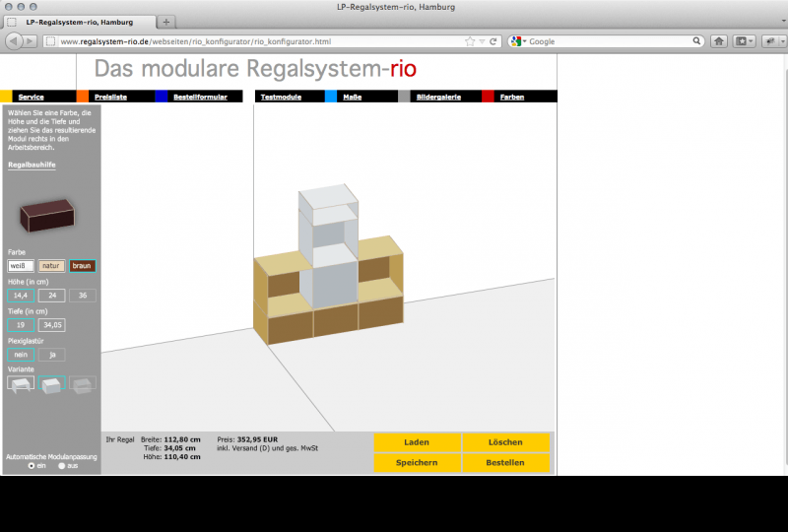Image resolution: width=788 pixels, height=532 pixels.
Task: Open the Google search engine dropdown
Action: [519, 41]
